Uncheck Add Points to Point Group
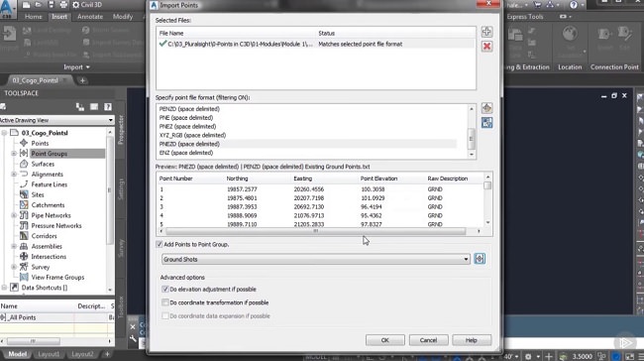Viewport: 644px width, 361px height. click(159, 244)
